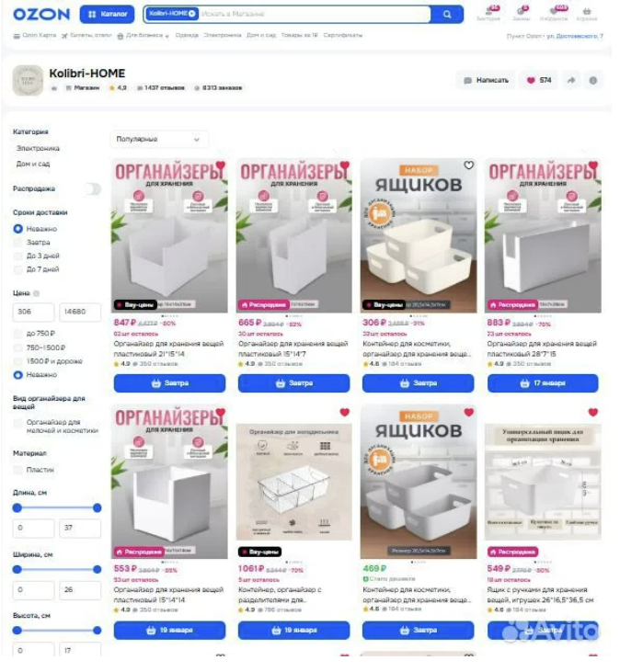Open Электроника in top navigation
The height and width of the screenshot is (672, 620).
click(x=223, y=35)
